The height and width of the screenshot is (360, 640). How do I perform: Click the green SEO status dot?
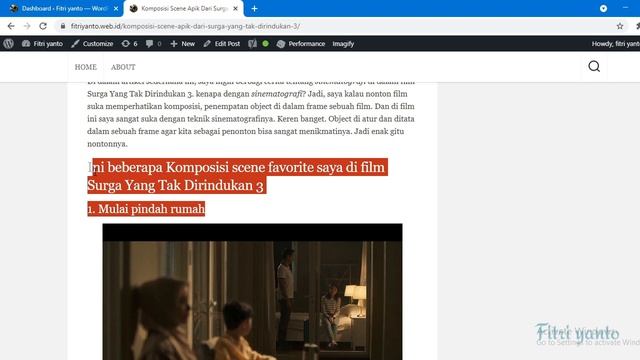point(265,44)
